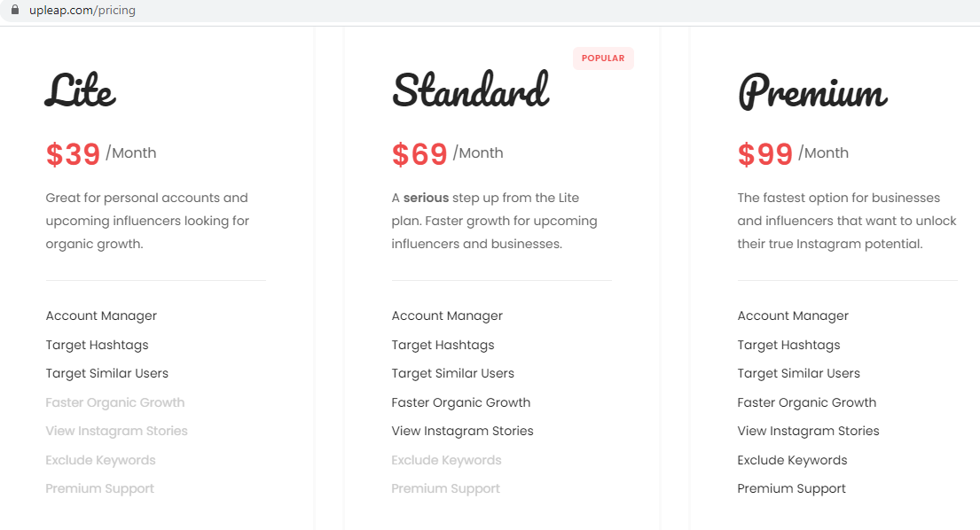Click the $39 Lite price
This screenshot has height=530, width=980.
(73, 154)
